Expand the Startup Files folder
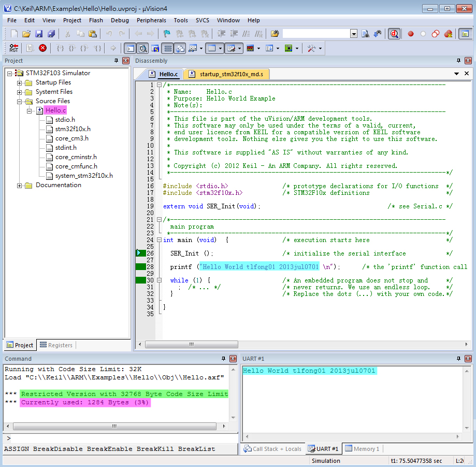Viewport: 476px width, 467px height. point(20,83)
